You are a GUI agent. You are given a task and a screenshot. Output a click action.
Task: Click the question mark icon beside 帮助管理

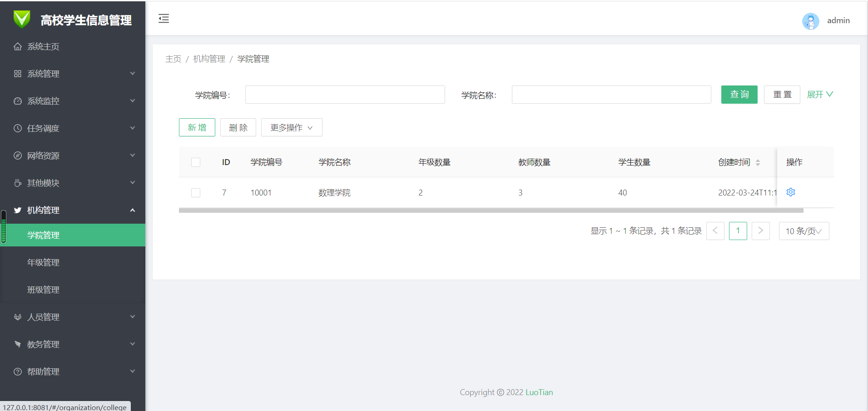tap(18, 371)
